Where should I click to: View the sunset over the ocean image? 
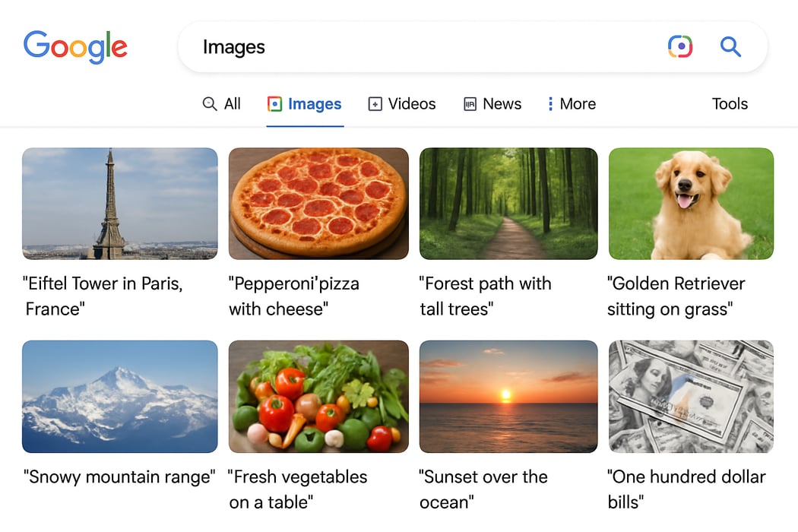pos(508,396)
